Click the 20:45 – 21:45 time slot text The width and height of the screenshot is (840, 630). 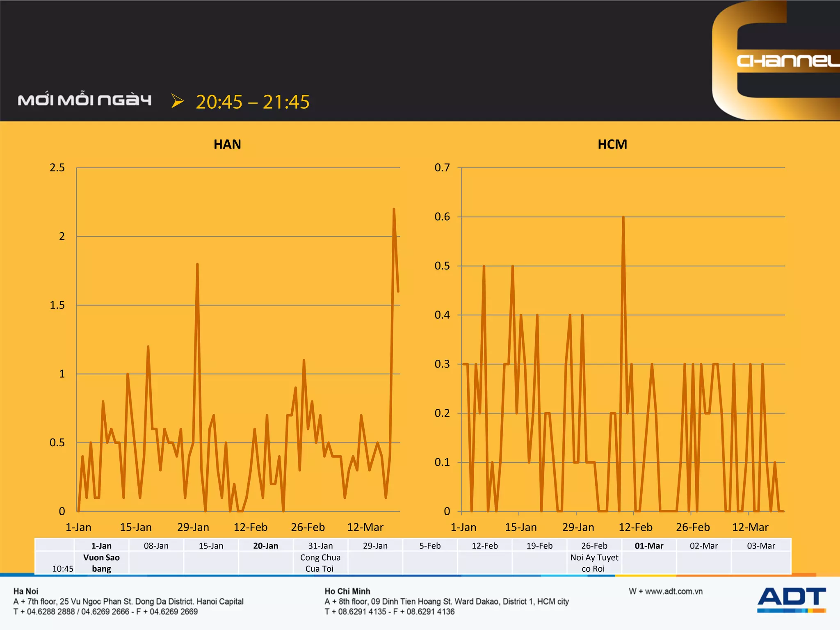tap(252, 102)
